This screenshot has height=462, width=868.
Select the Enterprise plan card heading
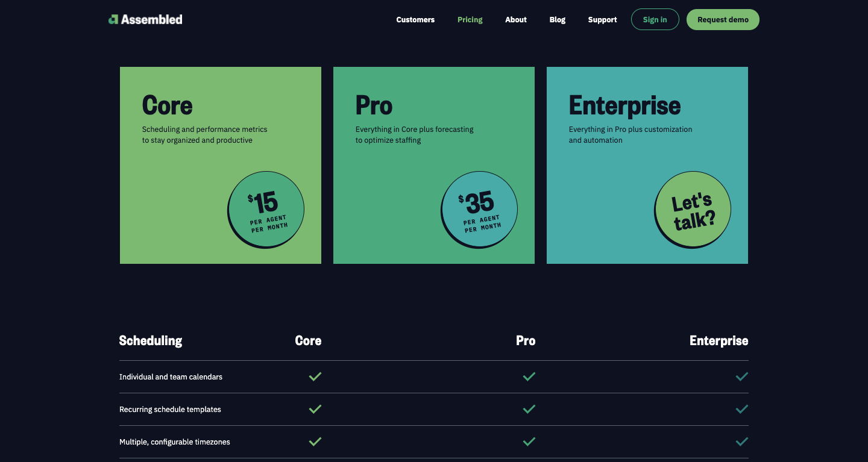click(x=624, y=105)
